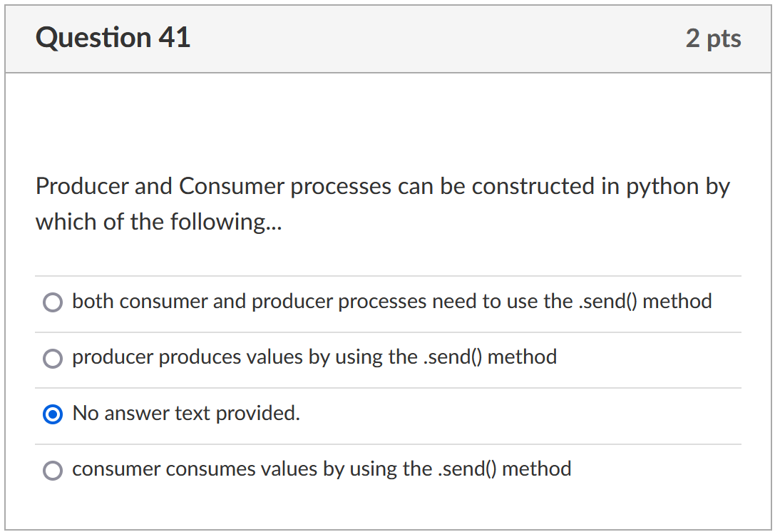775x532 pixels.
Task: Click the last answer option text
Action: 321,470
